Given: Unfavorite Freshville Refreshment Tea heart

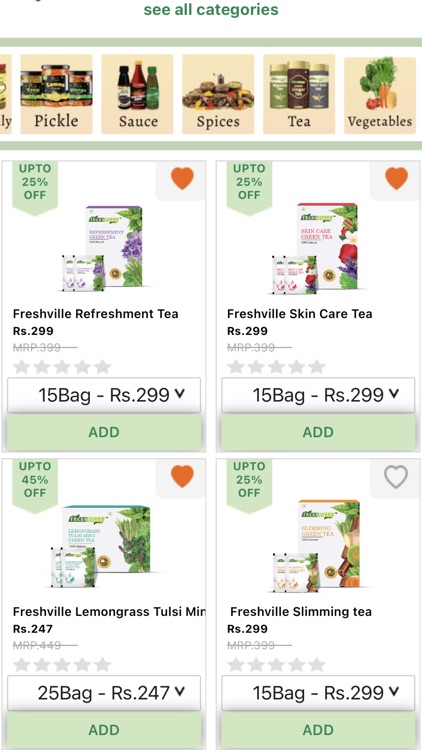Looking at the screenshot, I should (182, 179).
